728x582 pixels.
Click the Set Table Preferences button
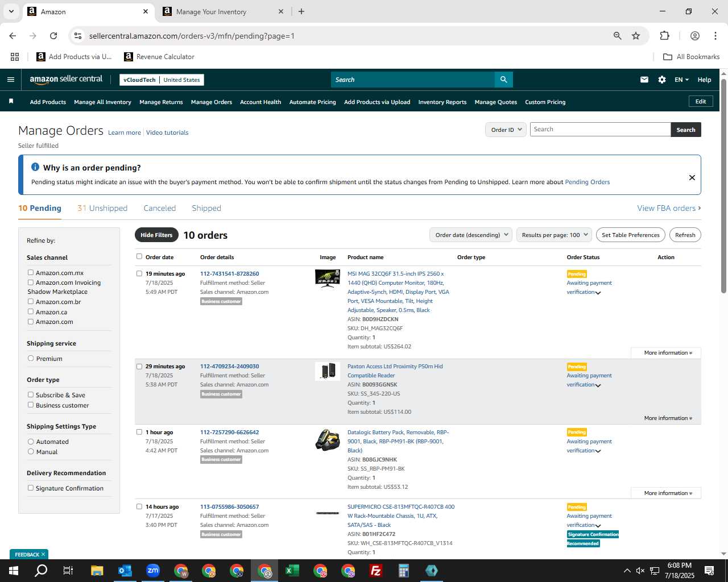click(631, 235)
